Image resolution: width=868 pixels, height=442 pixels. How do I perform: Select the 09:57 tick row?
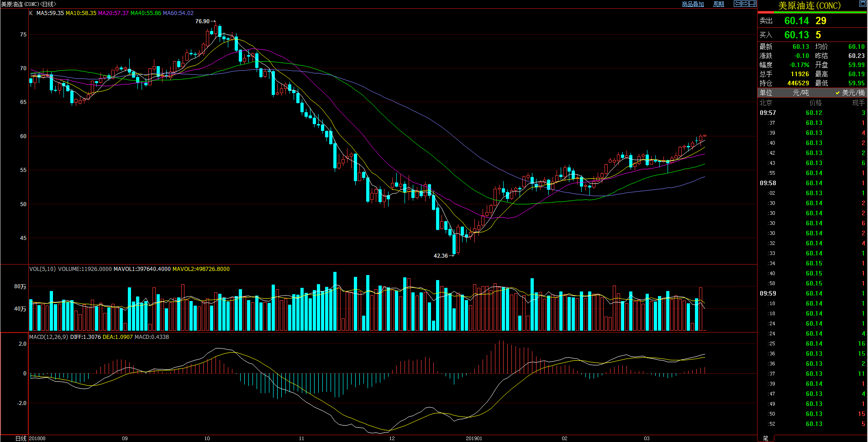pos(812,113)
